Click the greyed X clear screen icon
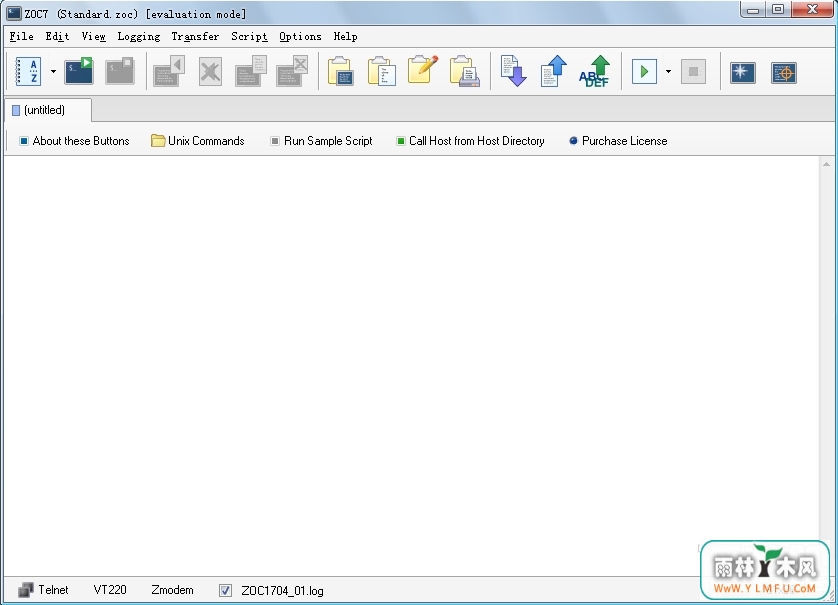 (210, 72)
